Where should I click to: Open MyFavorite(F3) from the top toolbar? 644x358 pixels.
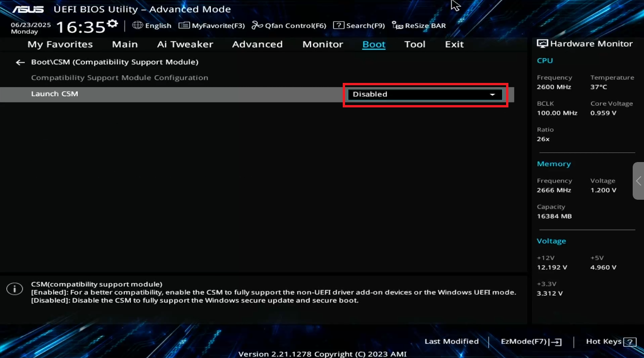212,25
